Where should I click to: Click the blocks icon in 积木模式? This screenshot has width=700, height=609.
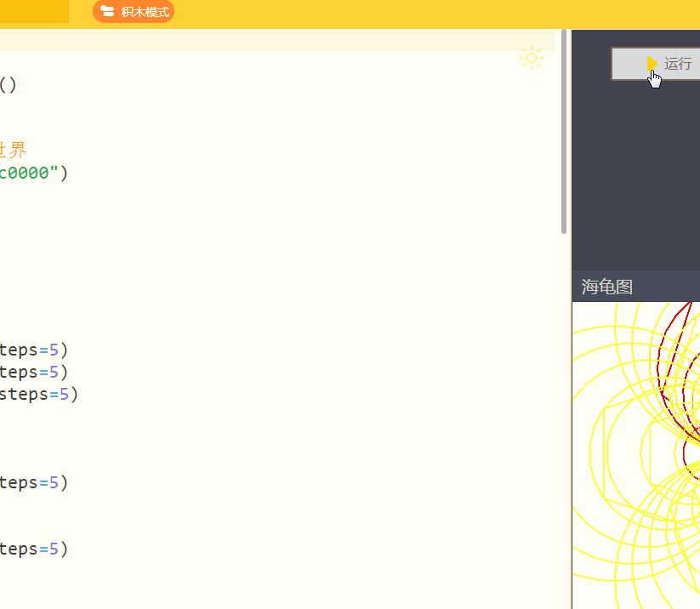tap(107, 11)
